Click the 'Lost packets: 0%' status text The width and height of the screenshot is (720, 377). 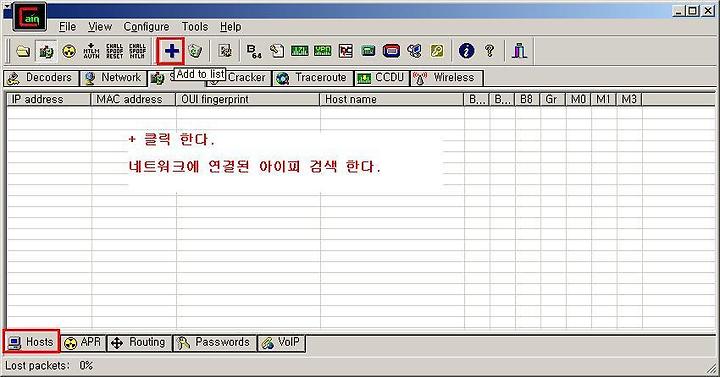coord(49,366)
